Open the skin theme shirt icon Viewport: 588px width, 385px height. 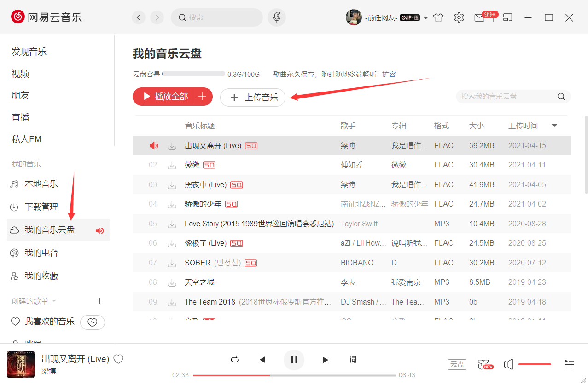438,17
